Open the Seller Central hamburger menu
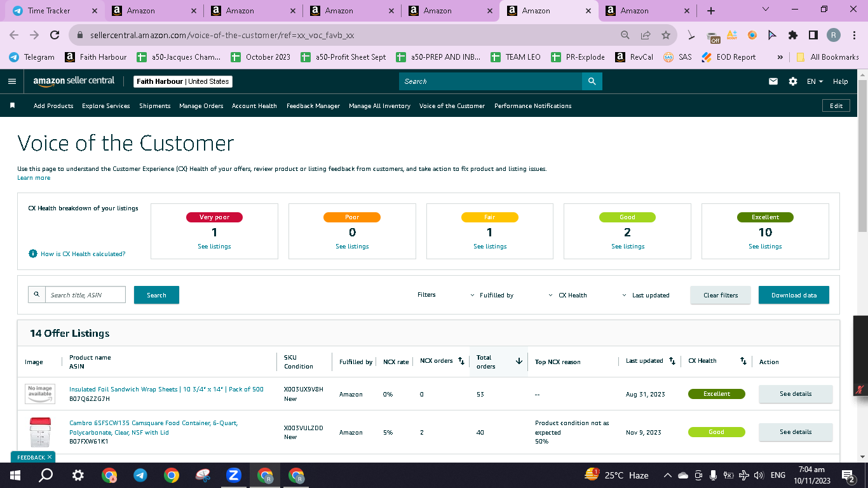The height and width of the screenshot is (488, 868). click(12, 81)
